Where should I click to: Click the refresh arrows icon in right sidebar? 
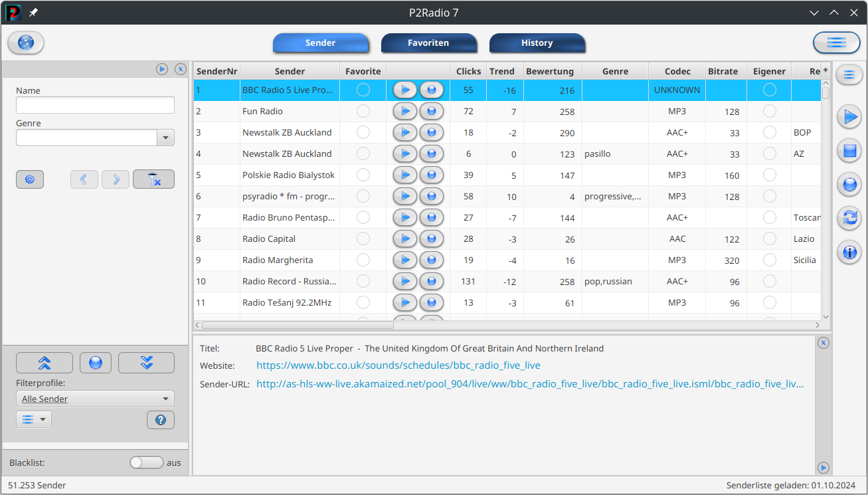click(849, 217)
